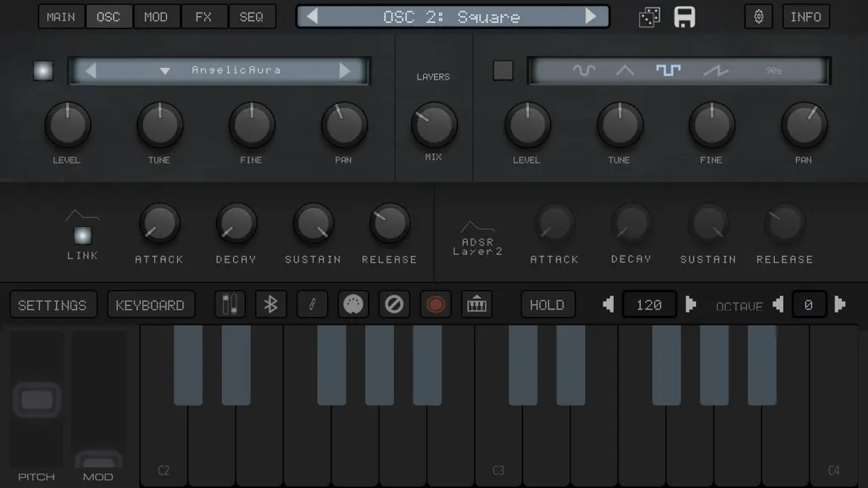868x488 pixels.
Task: Click the MOD wheel
Action: point(98,460)
